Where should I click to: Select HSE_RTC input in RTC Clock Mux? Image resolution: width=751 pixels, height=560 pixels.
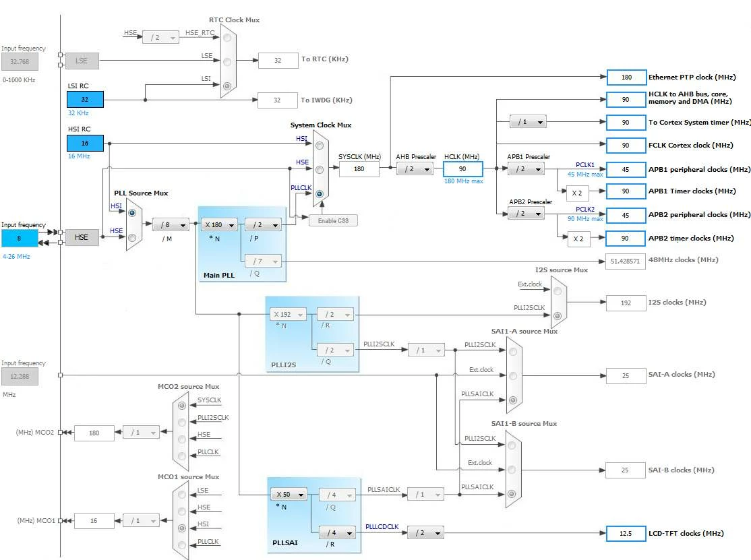point(227,37)
